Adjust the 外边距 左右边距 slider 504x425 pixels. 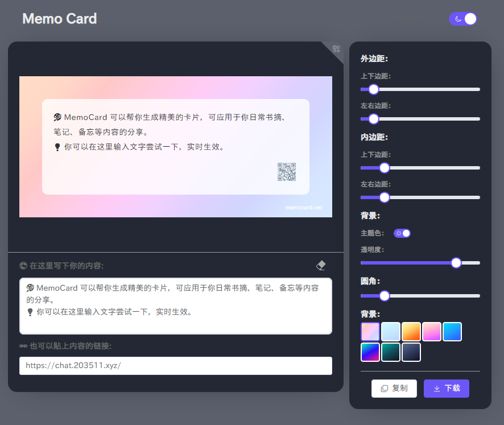tap(420, 119)
